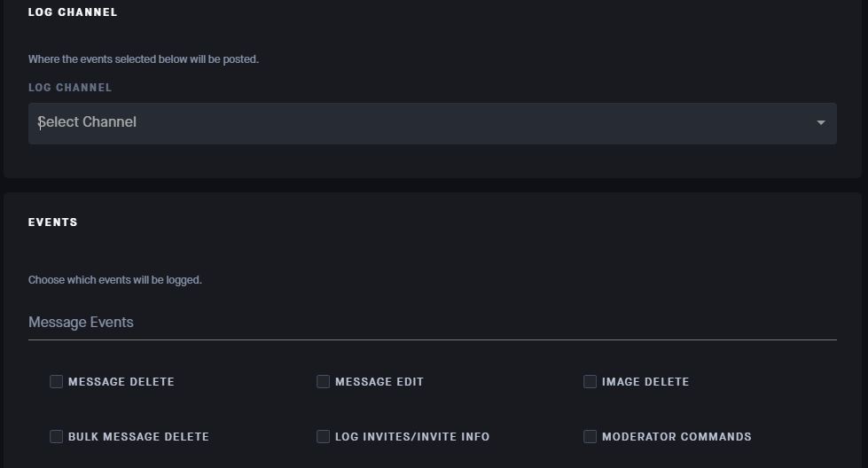Click the MESSAGE EDIT label text
The image size is (868, 468).
(x=379, y=382)
